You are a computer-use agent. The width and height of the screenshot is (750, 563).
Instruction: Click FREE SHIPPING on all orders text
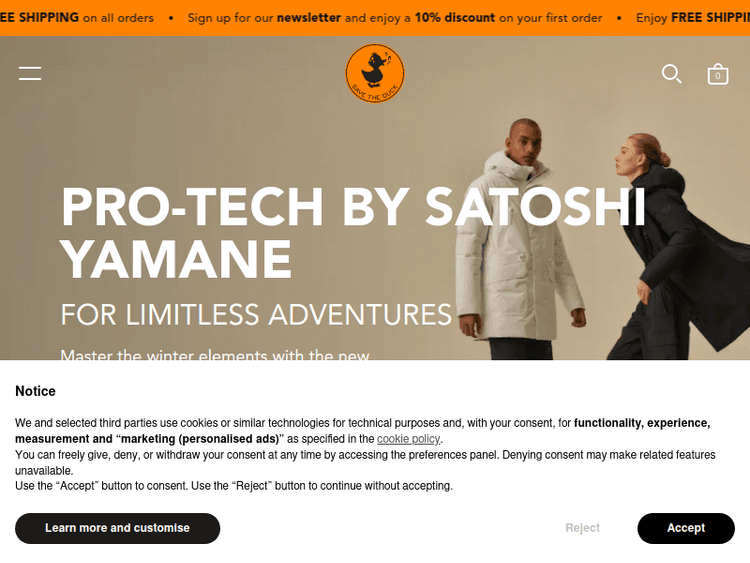click(77, 18)
